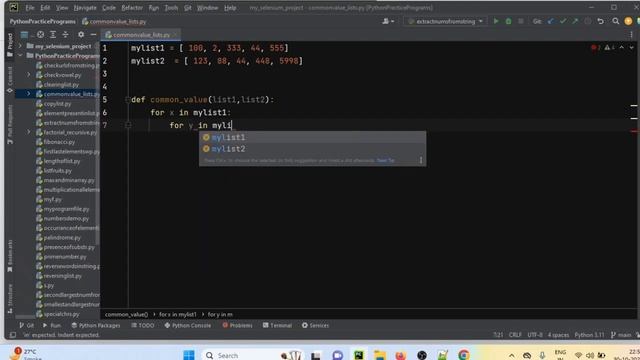Jump to next highlighted error arrow
This screenshot has height=360, width=640.
pyautogui.click(x=631, y=48)
